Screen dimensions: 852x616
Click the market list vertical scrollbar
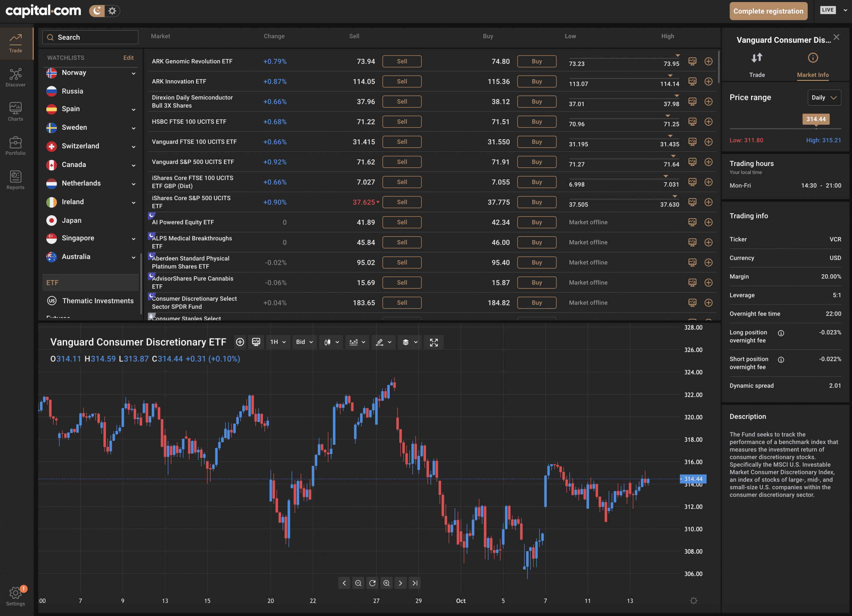click(719, 67)
